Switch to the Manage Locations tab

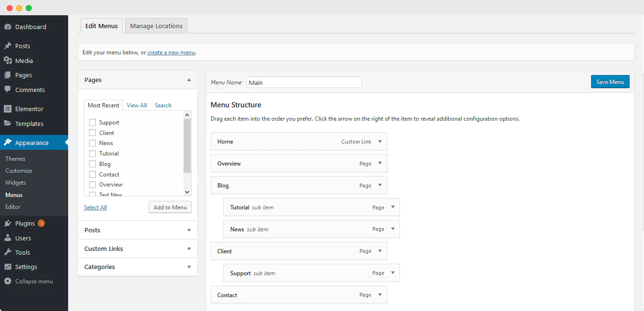pos(156,26)
